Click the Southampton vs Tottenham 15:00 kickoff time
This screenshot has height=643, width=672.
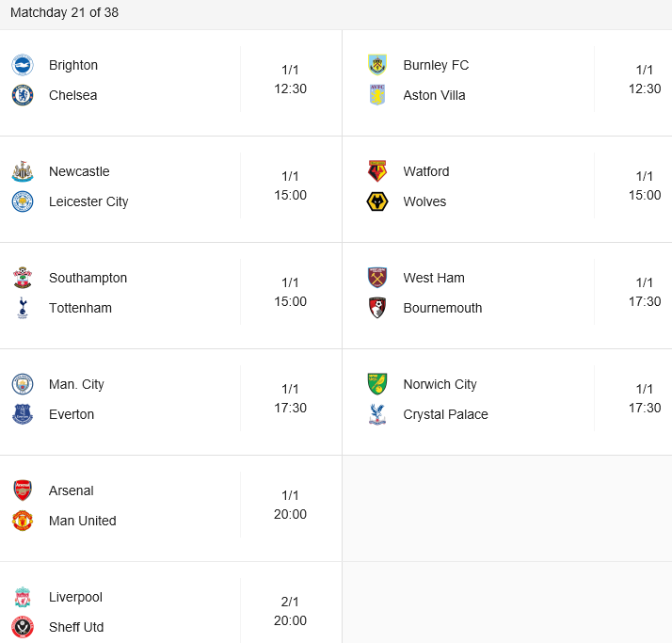coord(290,301)
